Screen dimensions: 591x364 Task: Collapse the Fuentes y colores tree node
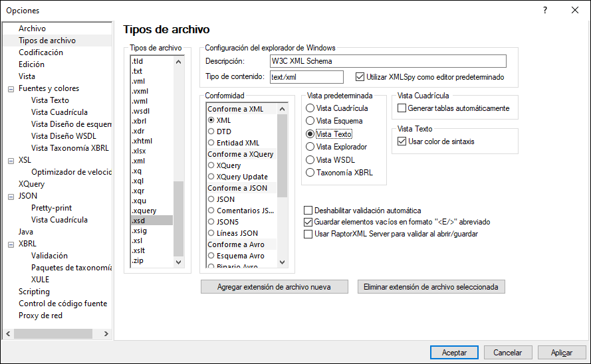click(x=10, y=88)
